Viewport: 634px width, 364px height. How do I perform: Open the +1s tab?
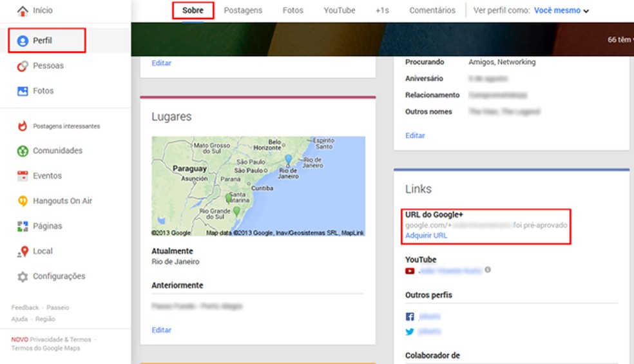[382, 10]
